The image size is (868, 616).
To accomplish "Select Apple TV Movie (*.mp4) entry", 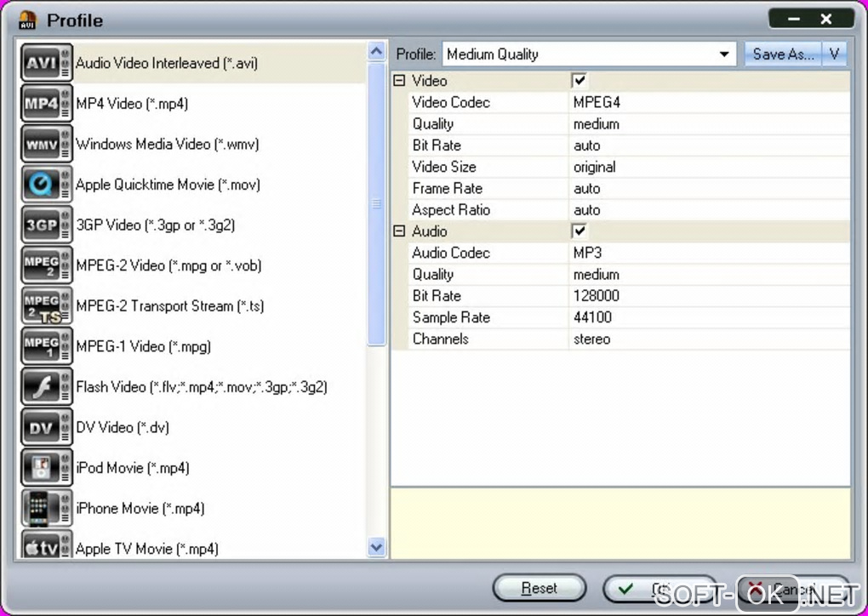I will coord(192,545).
